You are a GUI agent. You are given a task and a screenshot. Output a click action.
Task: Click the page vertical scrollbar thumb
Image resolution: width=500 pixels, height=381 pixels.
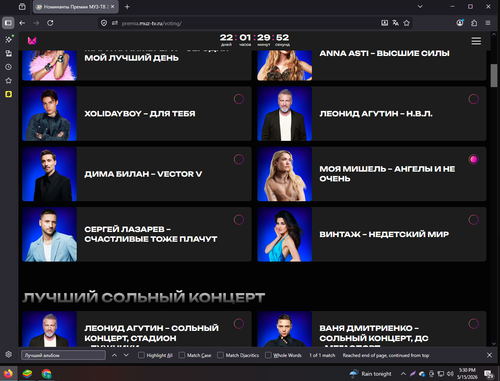(494, 76)
